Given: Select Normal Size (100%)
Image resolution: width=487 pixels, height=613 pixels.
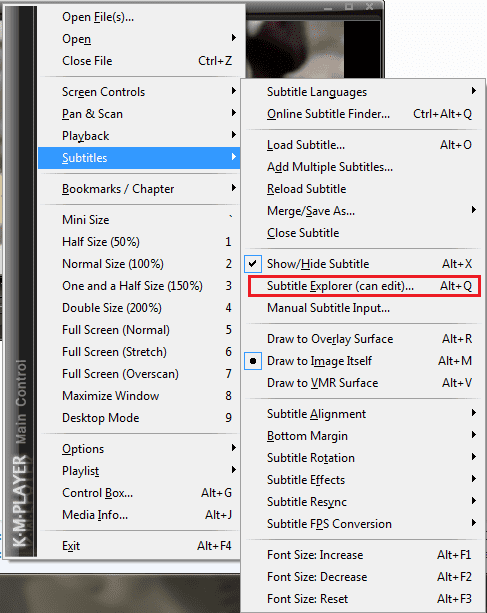Looking at the screenshot, I should [x=139, y=264].
